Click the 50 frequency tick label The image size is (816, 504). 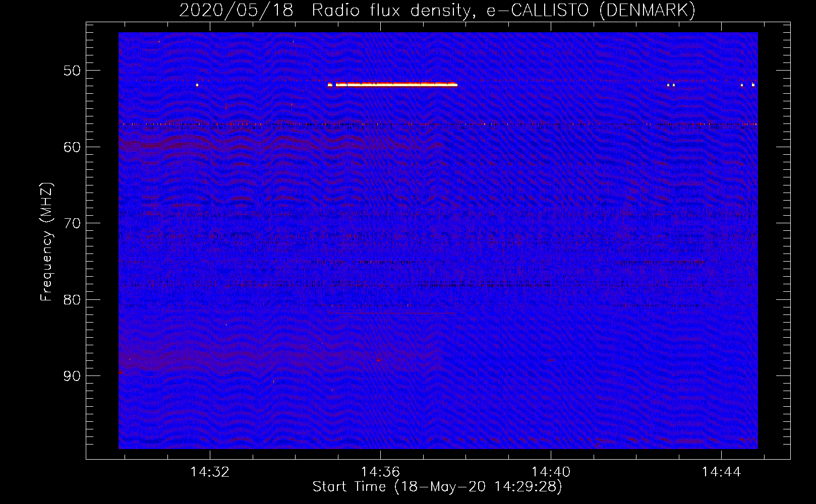coord(72,71)
